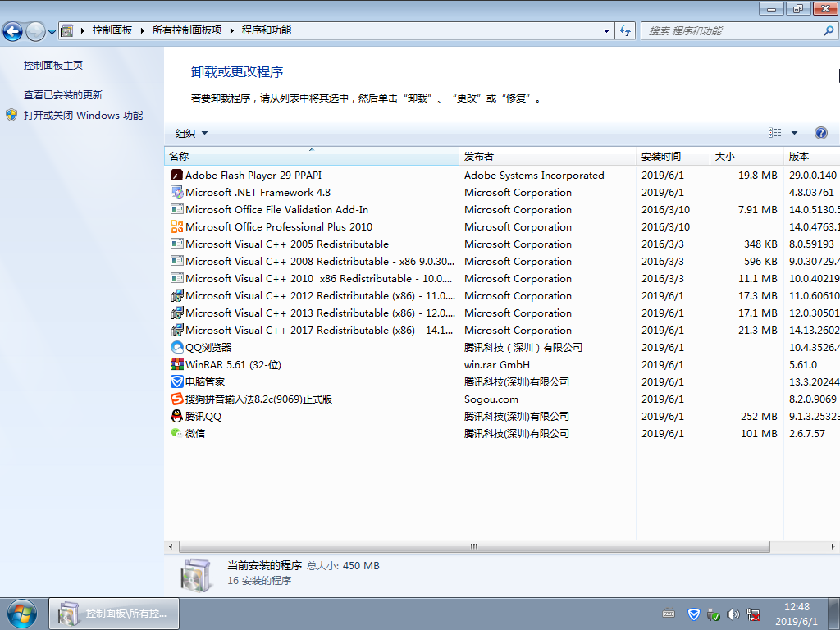Click the publisher Adobe Systems Incorporated
Screen dimensions: 840x630
click(534, 176)
